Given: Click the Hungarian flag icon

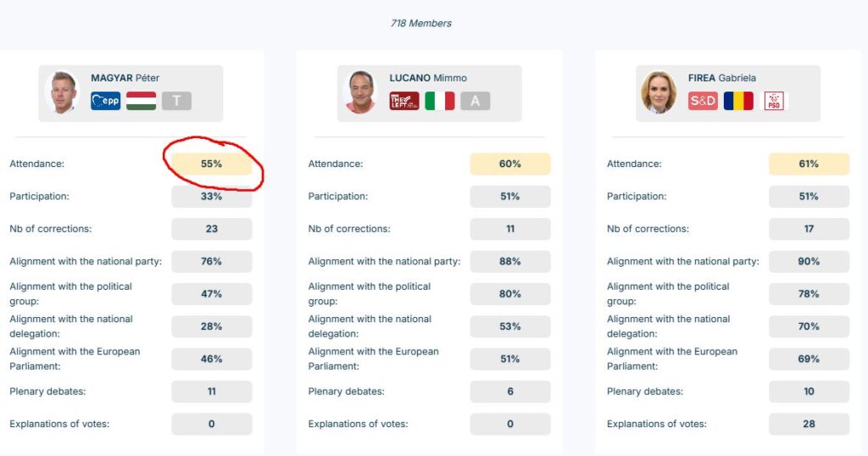Looking at the screenshot, I should [141, 102].
